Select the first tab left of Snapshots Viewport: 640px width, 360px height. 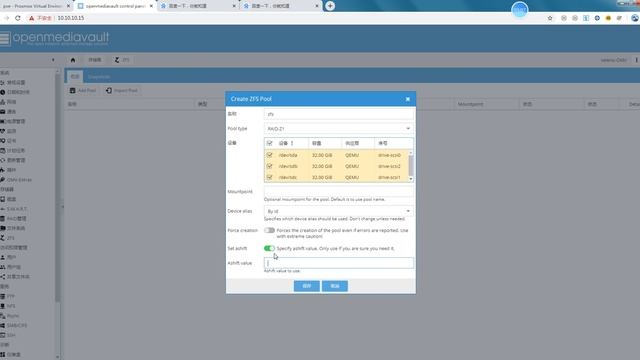(75, 77)
